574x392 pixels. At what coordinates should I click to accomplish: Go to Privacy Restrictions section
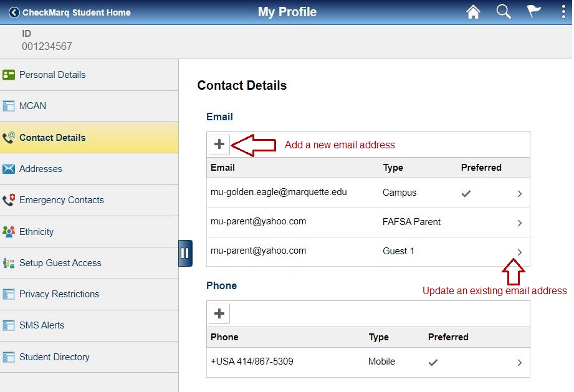(x=59, y=294)
